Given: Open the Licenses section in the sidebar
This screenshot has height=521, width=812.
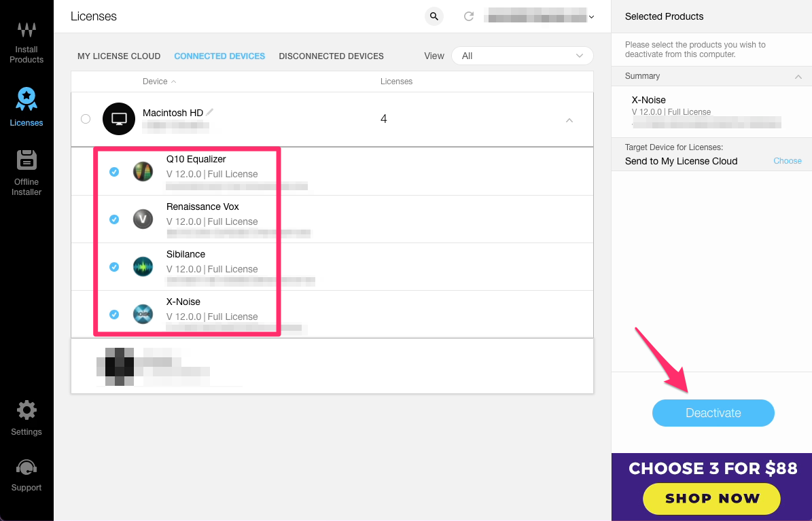Looking at the screenshot, I should tap(27, 107).
